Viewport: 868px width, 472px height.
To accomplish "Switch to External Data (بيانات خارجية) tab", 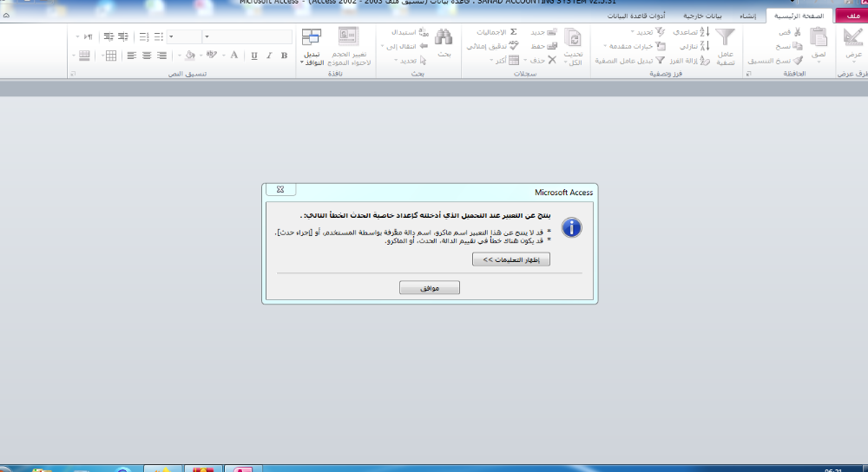I will click(702, 16).
